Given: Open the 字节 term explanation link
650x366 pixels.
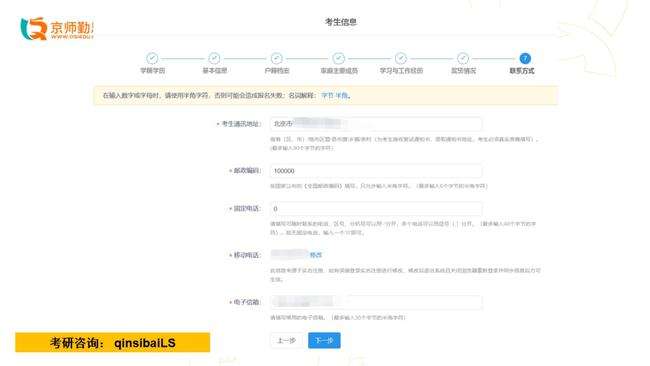Looking at the screenshot, I should [327, 95].
